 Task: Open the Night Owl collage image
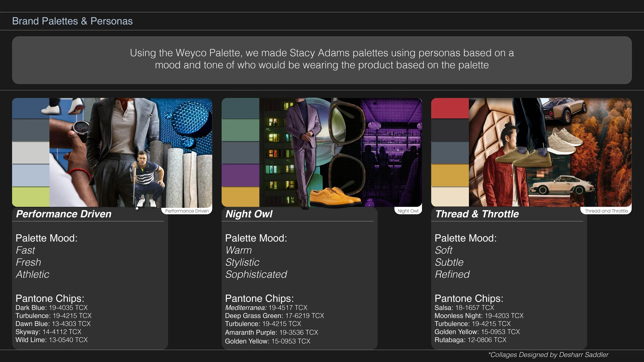point(322,152)
